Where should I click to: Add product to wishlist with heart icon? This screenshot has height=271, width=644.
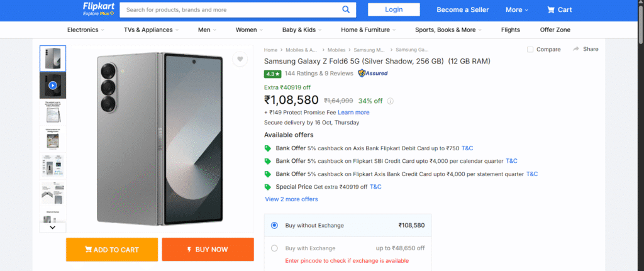[240, 59]
